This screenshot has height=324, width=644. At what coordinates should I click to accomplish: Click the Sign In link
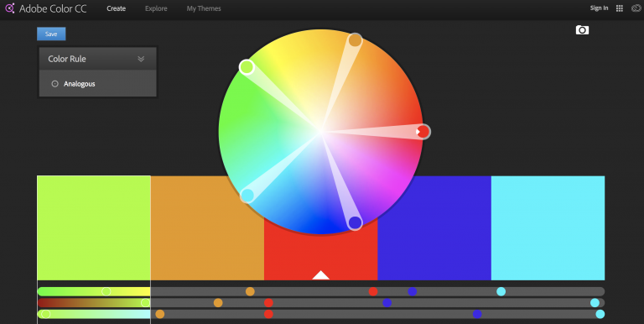[599, 8]
